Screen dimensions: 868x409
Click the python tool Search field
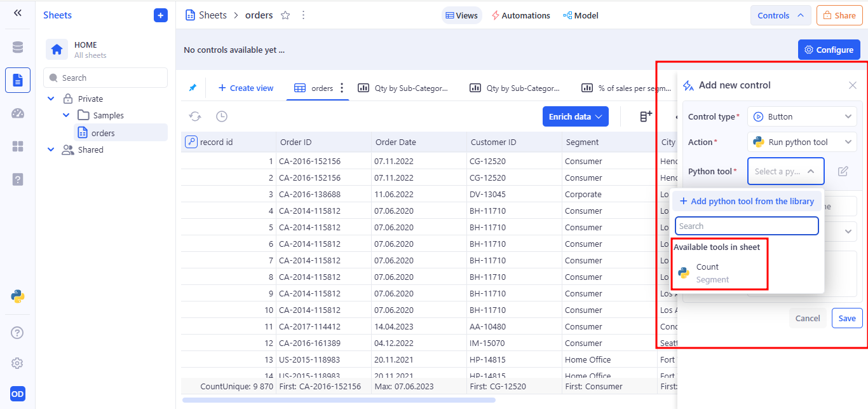point(747,226)
